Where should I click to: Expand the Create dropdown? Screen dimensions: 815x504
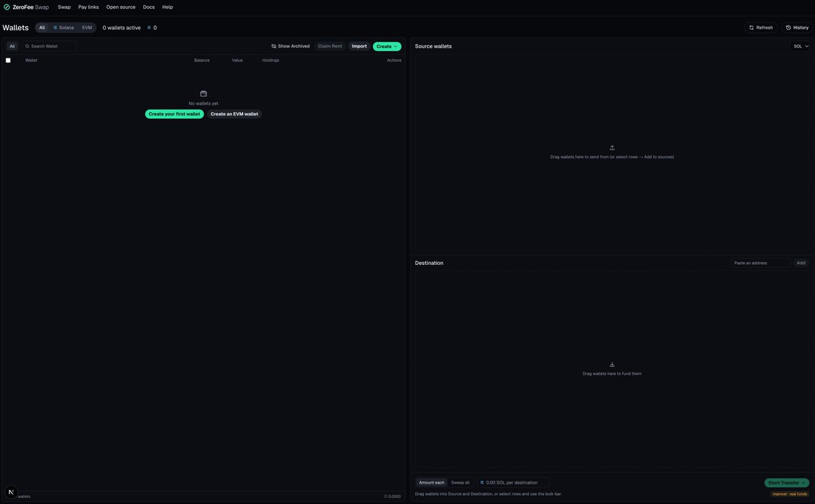[387, 46]
